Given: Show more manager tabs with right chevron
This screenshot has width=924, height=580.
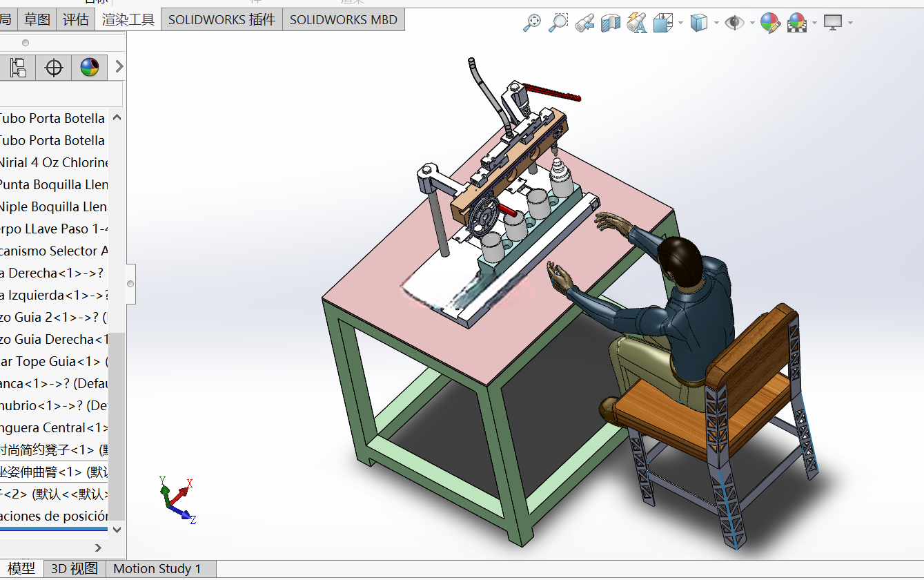Looking at the screenshot, I should (x=119, y=67).
